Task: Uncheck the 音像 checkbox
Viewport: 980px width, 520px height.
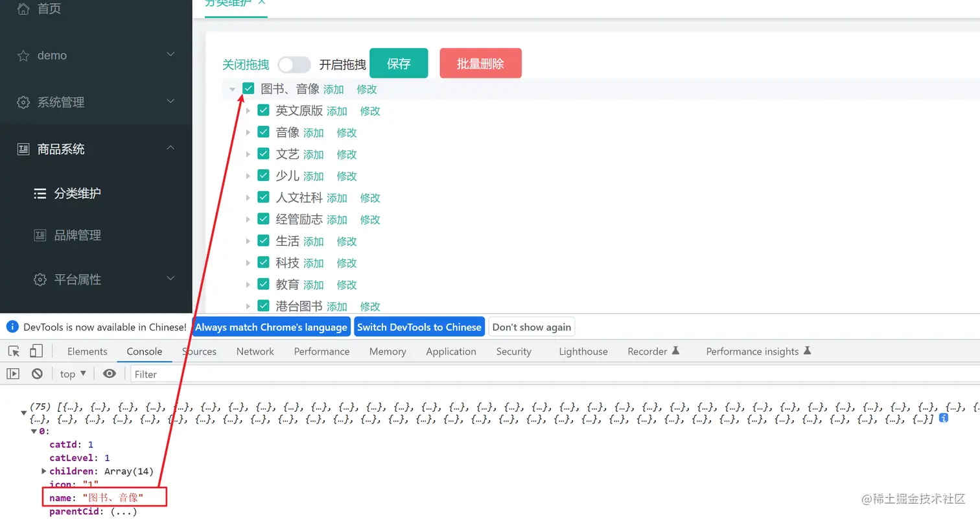Action: point(263,132)
